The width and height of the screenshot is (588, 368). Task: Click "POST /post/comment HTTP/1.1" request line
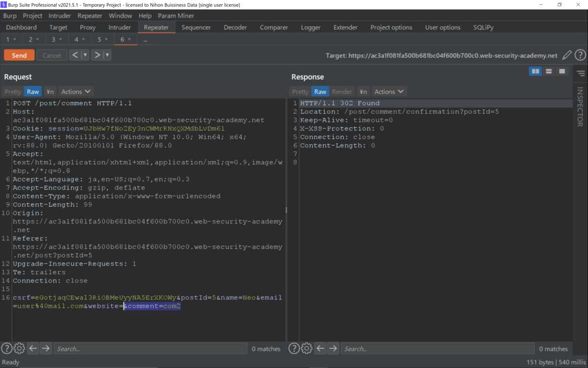72,103
